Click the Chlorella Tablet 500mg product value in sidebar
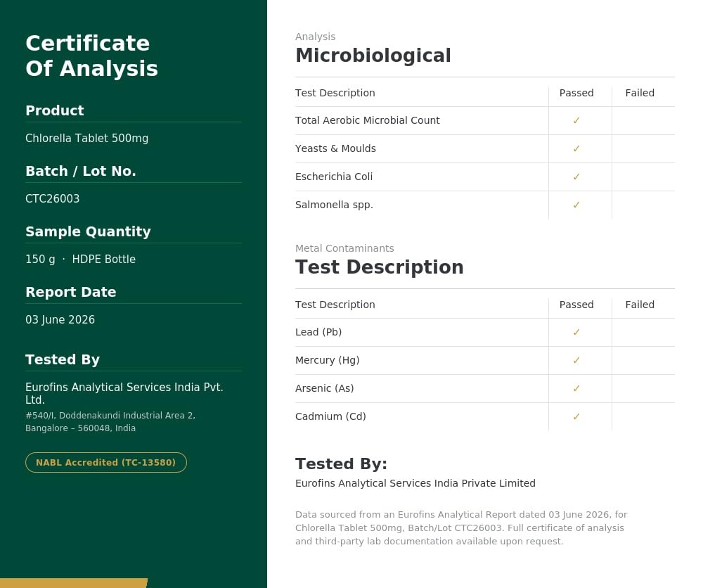Screen dimensions: 703x588 pyautogui.click(x=86, y=138)
